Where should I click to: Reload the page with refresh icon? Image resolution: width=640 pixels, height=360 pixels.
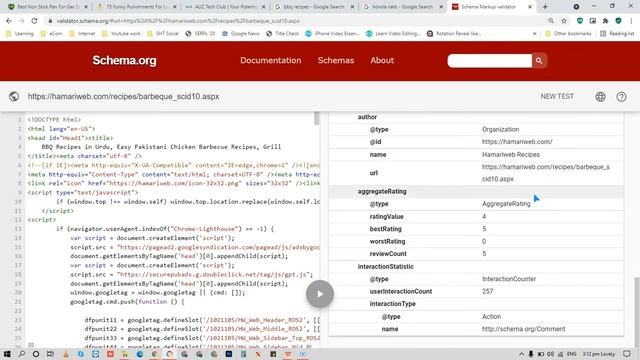(34, 21)
